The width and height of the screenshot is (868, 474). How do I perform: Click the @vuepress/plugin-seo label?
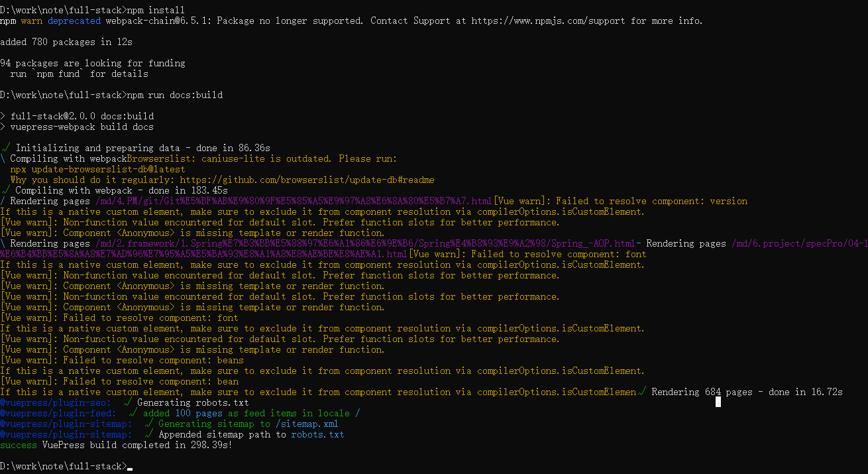pyautogui.click(x=58, y=402)
